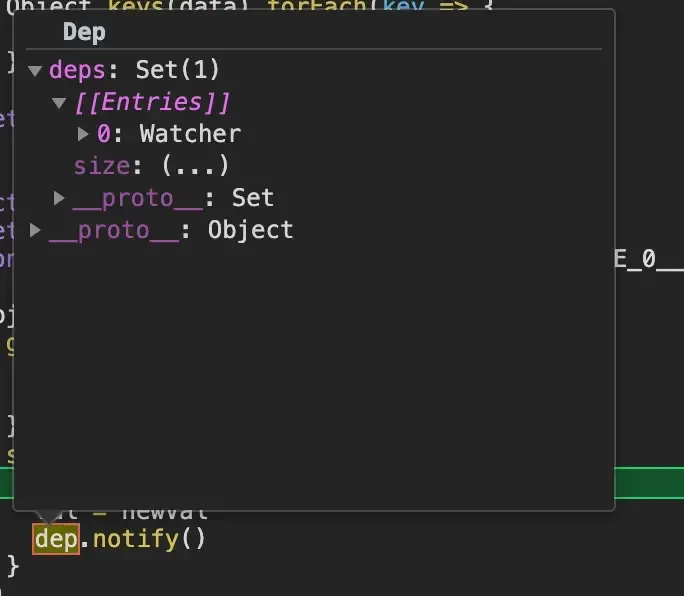
Task: Collapse the deps Set(1) disclosure triangle
Action: 36,71
